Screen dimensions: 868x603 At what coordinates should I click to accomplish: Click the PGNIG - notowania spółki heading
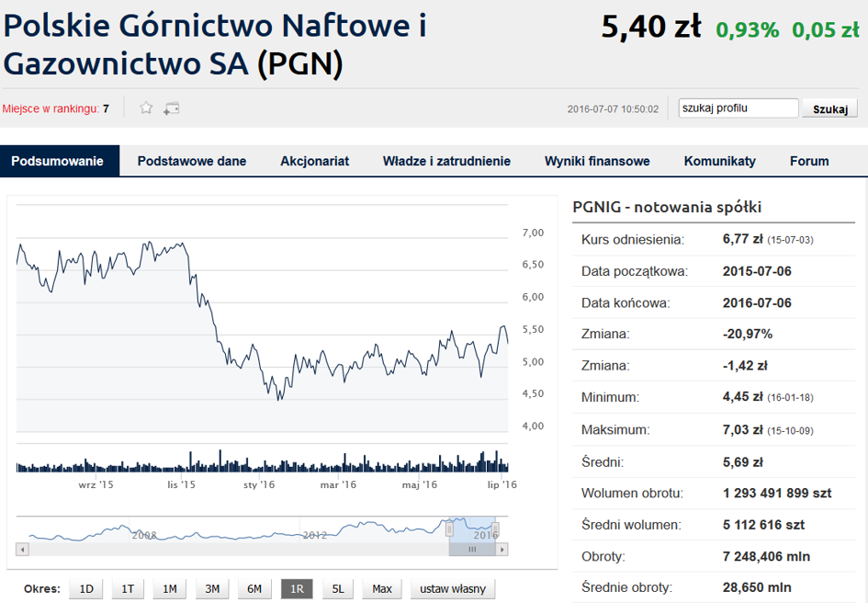point(667,207)
